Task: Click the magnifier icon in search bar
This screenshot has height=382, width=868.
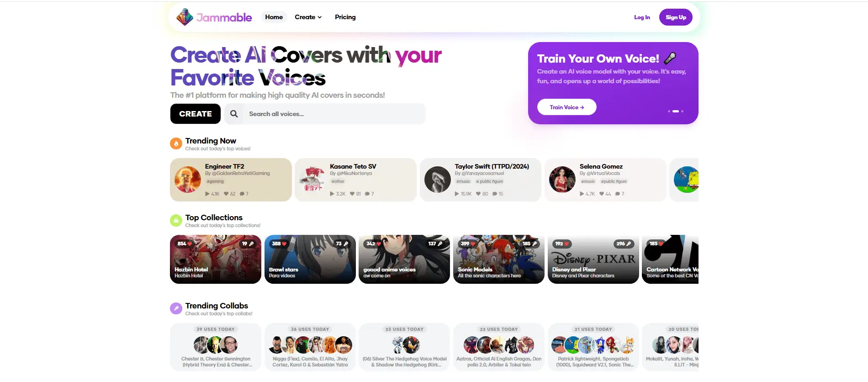Action: [234, 114]
